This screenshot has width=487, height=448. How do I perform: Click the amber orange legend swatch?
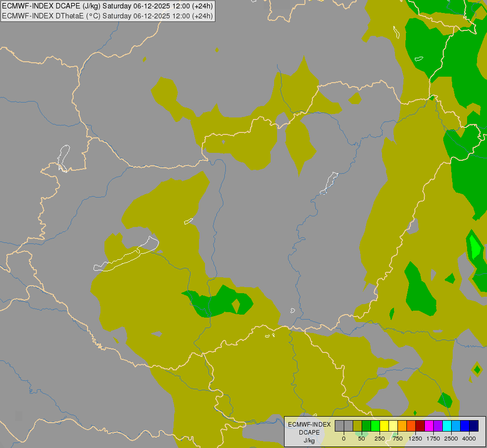402,426
